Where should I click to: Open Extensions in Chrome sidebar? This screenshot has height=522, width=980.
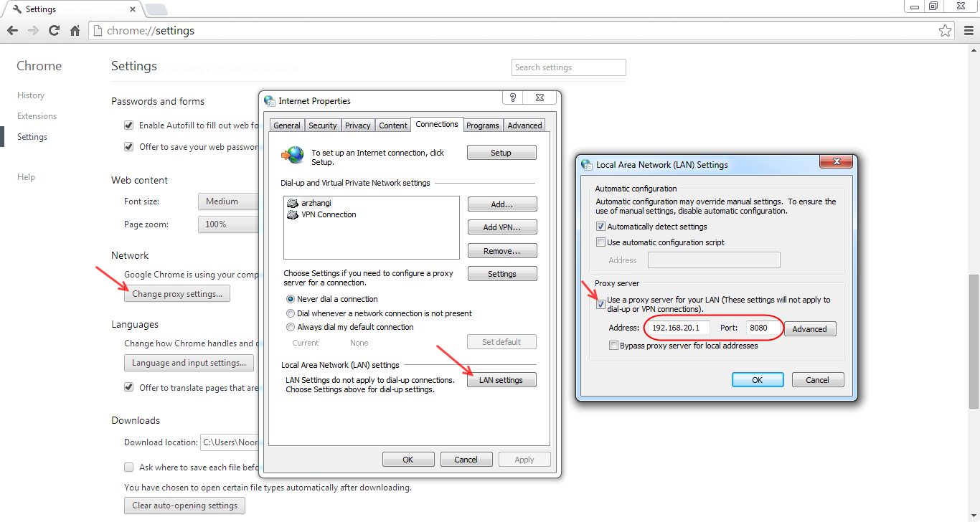point(37,116)
